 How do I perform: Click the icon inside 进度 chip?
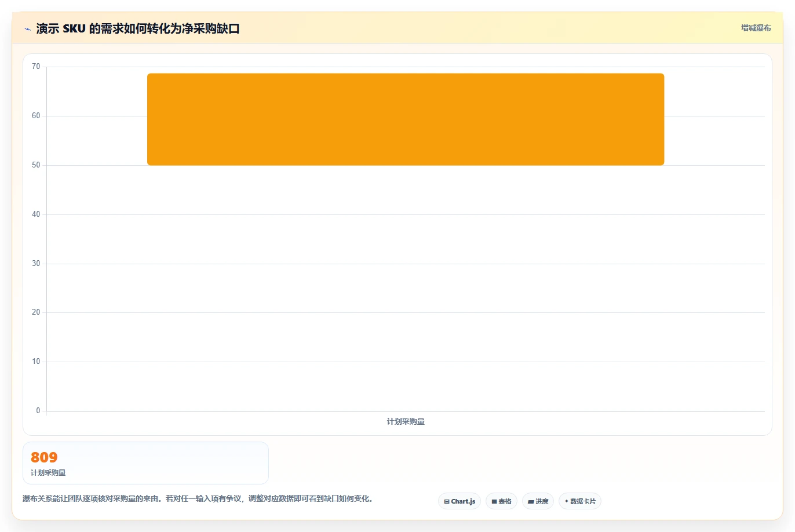[x=531, y=501]
